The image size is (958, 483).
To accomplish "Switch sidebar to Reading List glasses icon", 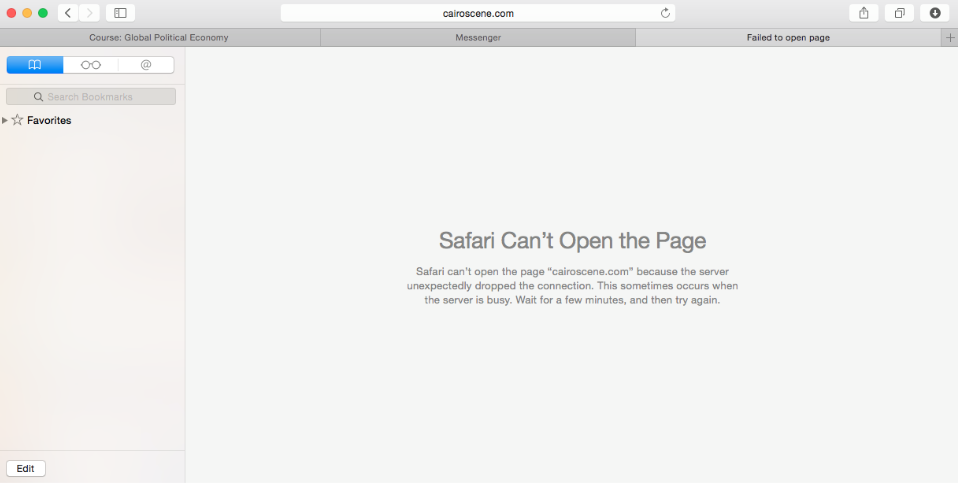I will [x=90, y=65].
